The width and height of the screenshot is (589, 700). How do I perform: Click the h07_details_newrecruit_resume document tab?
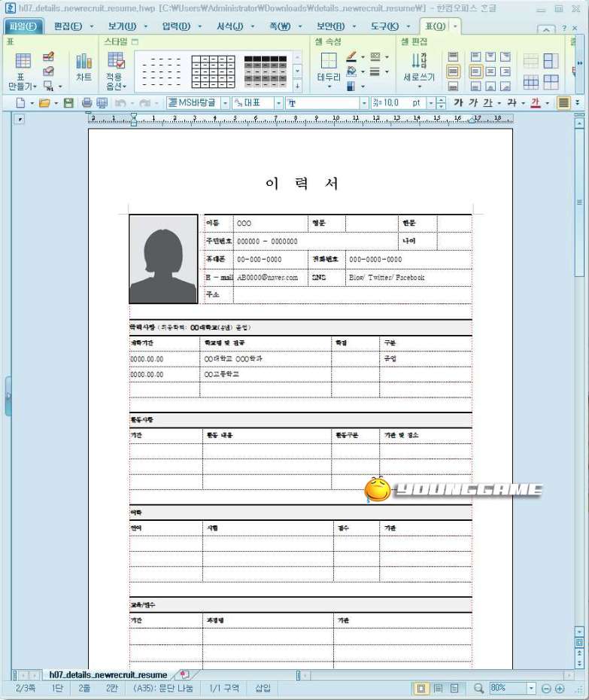click(x=108, y=674)
